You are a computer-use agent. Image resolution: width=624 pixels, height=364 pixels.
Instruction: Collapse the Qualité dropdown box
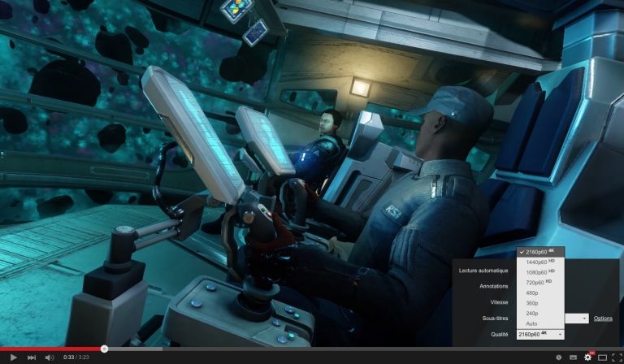tap(540, 334)
